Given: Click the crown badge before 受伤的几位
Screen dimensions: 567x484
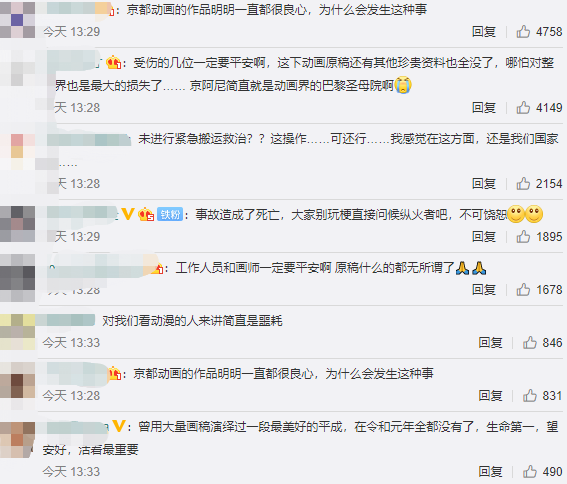Looking at the screenshot, I should [x=114, y=63].
